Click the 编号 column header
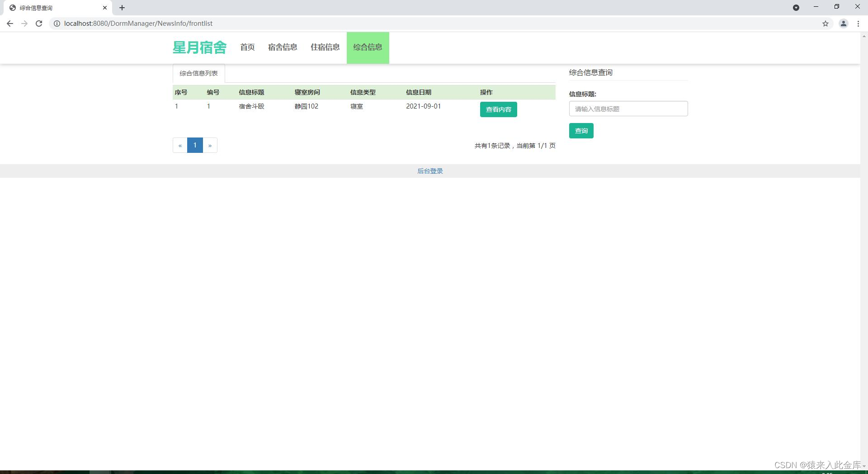868x474 pixels. 213,92
